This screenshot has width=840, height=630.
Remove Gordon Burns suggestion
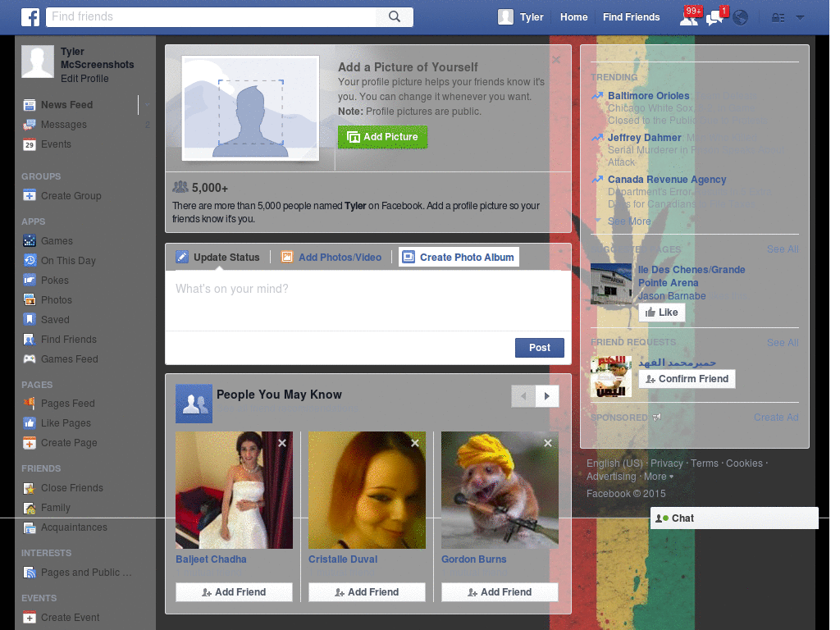(548, 443)
